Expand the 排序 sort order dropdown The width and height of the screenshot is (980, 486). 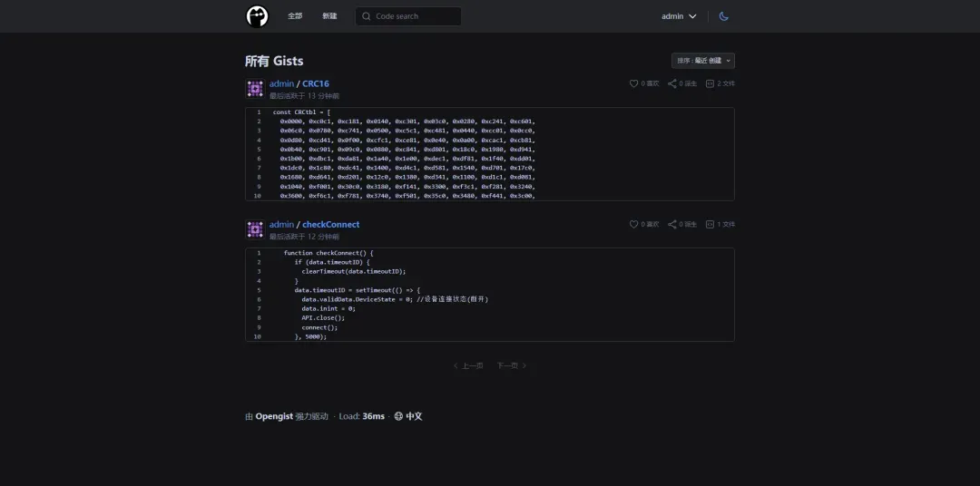pos(703,61)
